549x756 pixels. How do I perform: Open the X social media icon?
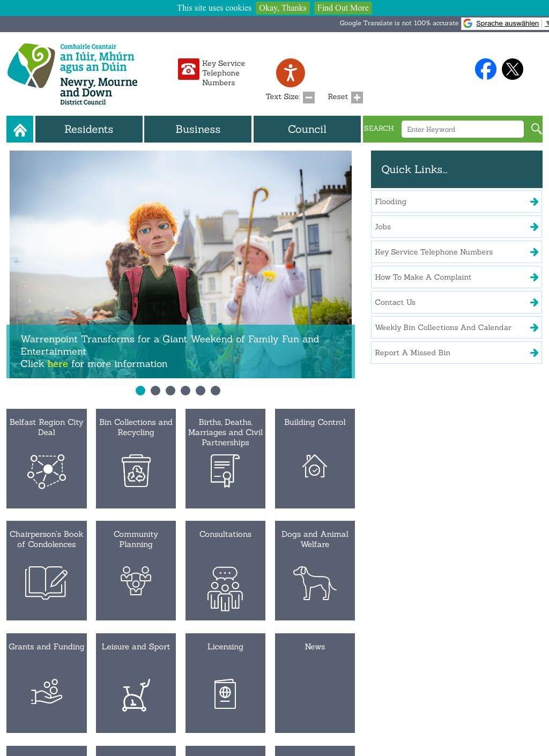coord(512,69)
